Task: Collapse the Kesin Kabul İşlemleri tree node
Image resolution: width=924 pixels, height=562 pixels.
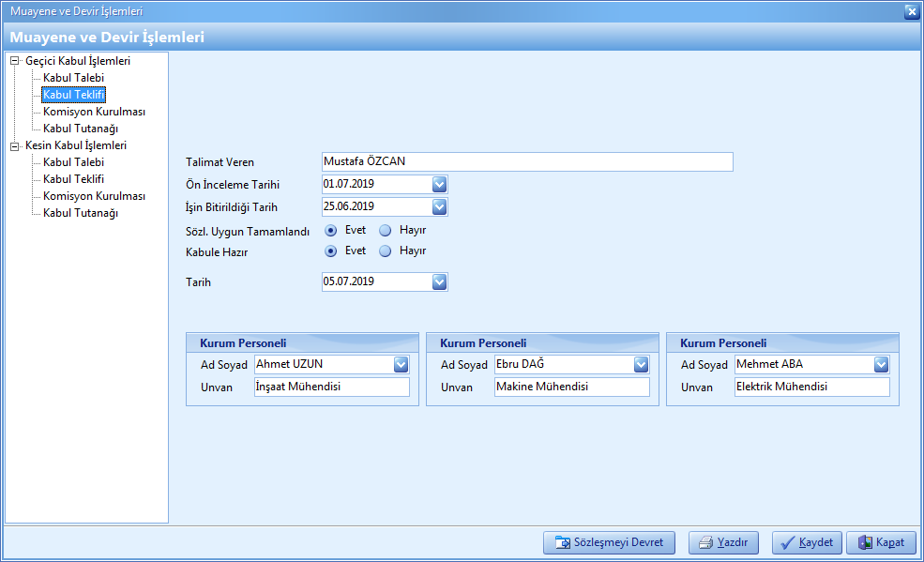Action: pyautogui.click(x=14, y=145)
